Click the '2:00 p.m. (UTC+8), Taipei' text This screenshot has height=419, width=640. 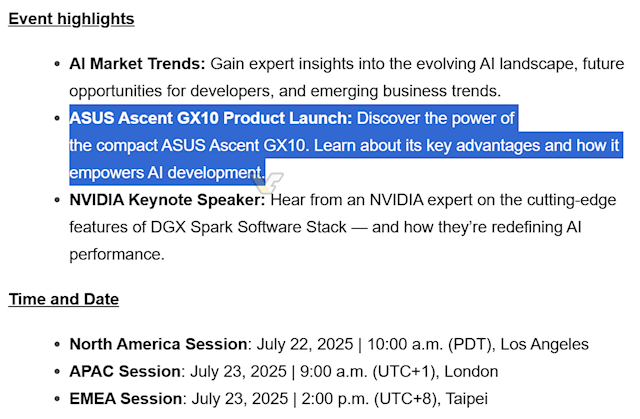(x=395, y=399)
